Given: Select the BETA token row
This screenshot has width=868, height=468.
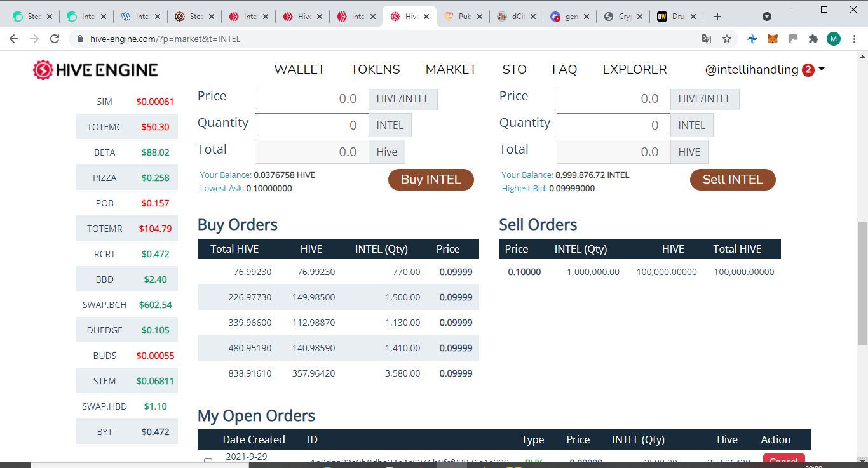Looking at the screenshot, I should 127,152.
